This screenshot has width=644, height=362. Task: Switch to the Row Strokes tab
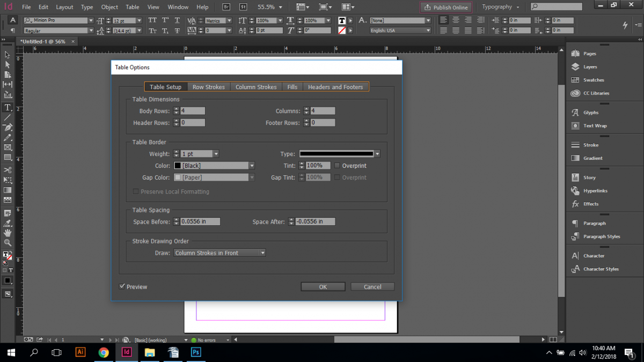(208, 86)
